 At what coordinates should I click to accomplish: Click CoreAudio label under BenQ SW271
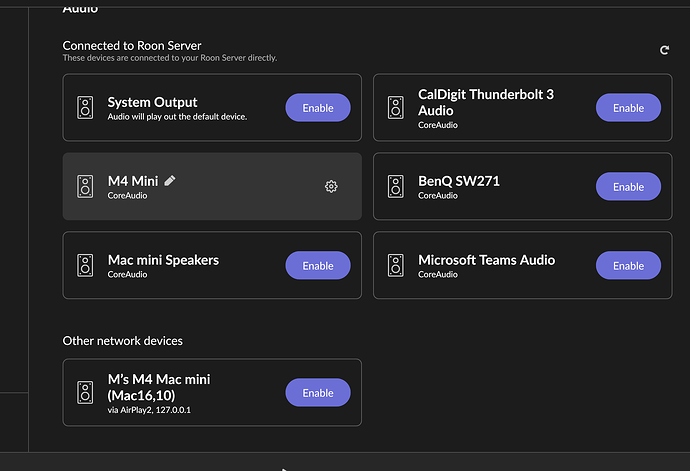(438, 195)
